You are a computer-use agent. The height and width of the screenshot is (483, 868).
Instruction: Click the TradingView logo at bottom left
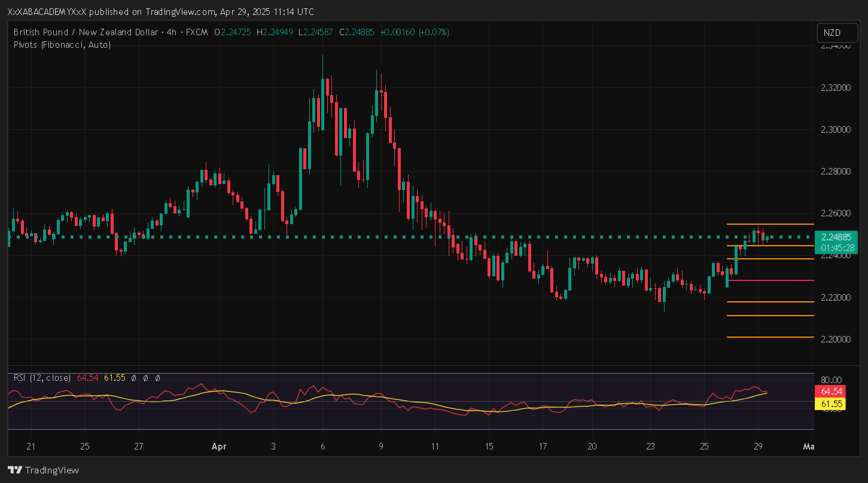(43, 470)
